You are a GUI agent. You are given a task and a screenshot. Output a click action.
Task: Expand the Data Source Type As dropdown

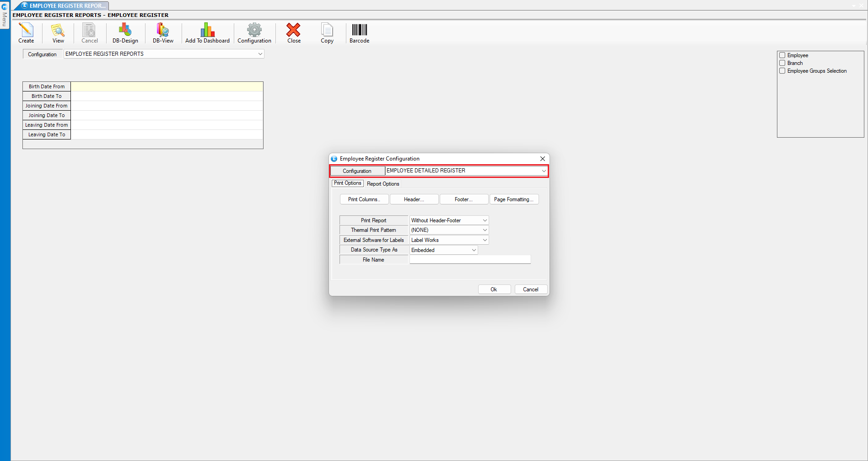(474, 250)
